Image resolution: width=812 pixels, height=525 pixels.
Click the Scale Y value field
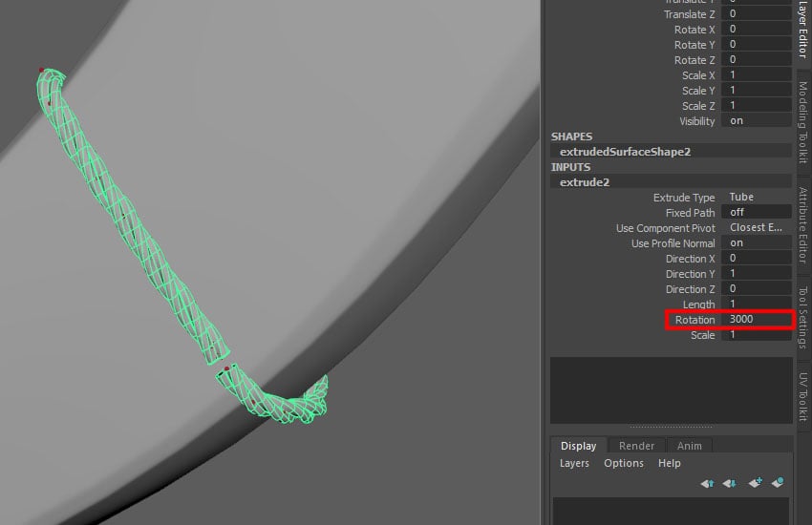pos(756,90)
